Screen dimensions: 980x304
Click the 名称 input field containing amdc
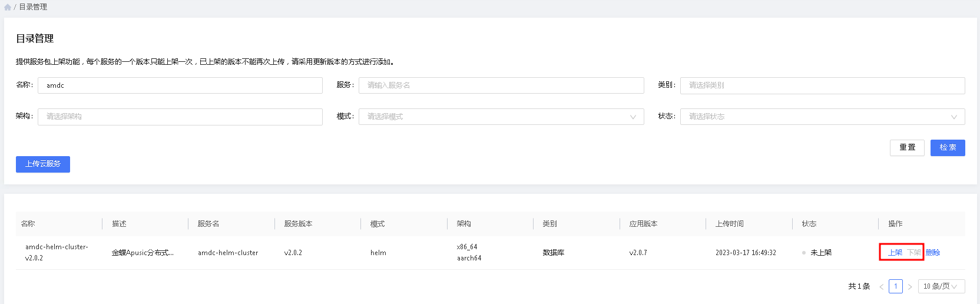180,85
